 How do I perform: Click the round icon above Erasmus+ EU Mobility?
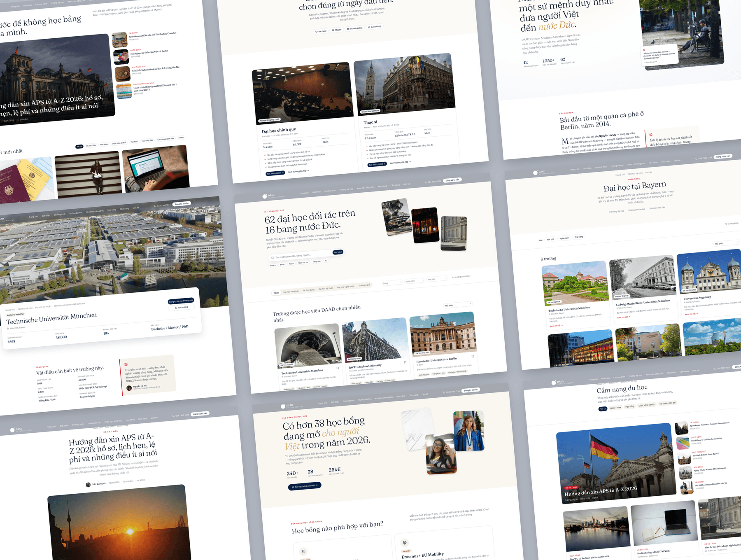click(405, 543)
